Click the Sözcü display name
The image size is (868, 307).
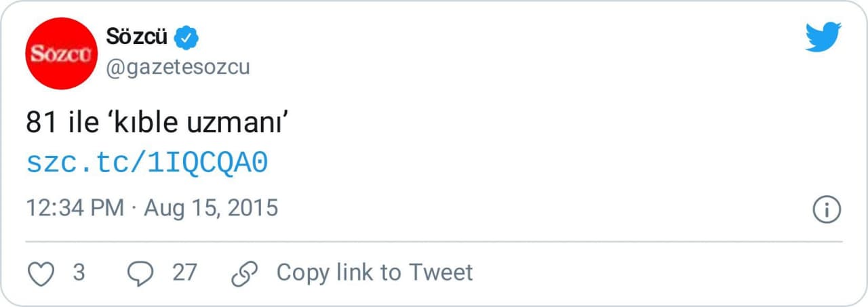[x=136, y=37]
